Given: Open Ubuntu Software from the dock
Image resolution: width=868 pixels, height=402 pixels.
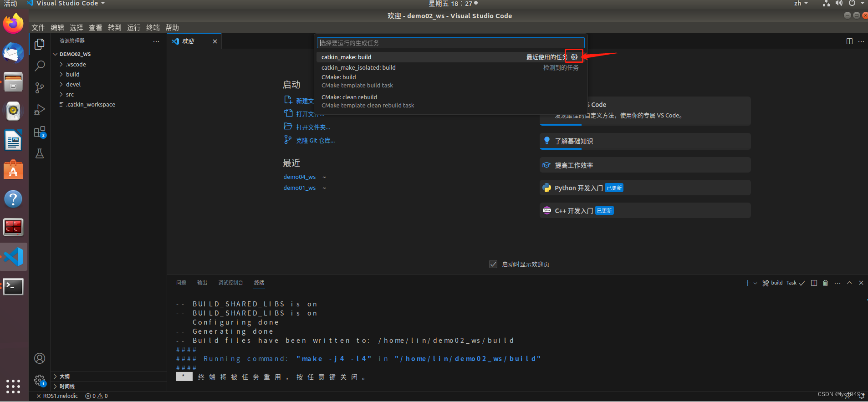Looking at the screenshot, I should tap(13, 170).
